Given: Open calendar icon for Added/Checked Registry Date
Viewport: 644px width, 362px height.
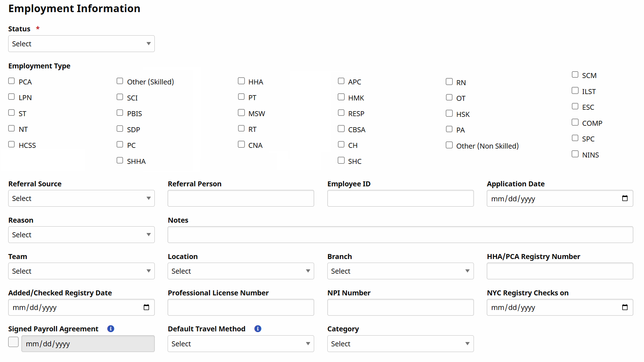Looking at the screenshot, I should 146,307.
